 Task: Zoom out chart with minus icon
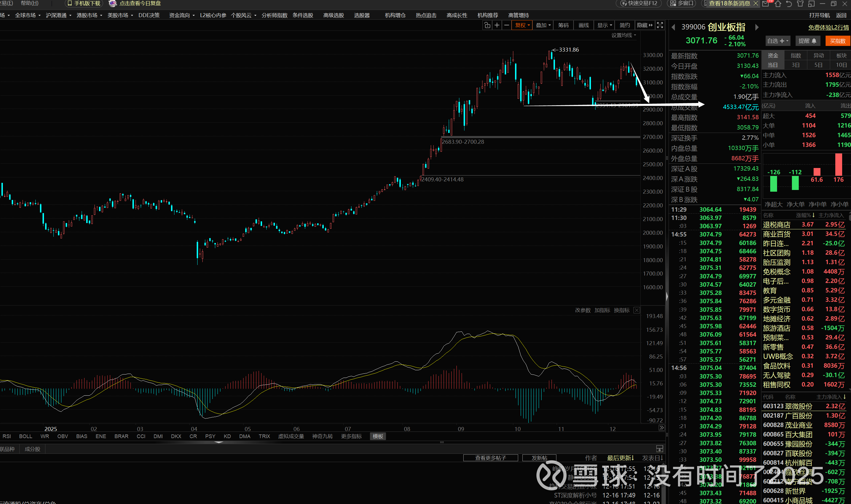point(506,25)
